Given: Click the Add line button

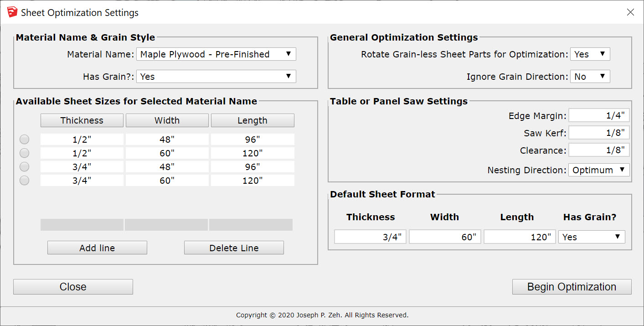Looking at the screenshot, I should click(x=97, y=247).
